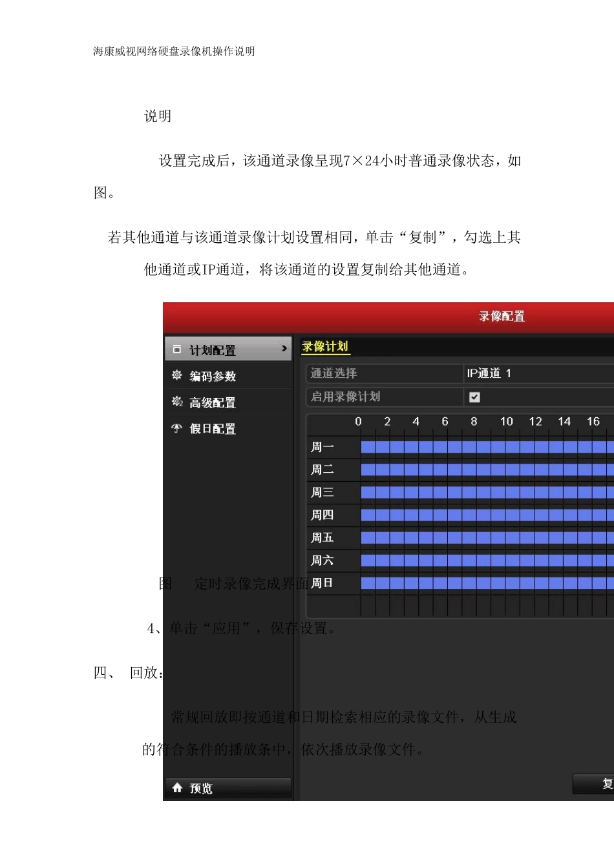Click hour marker 0 on timeline header

coord(359,421)
